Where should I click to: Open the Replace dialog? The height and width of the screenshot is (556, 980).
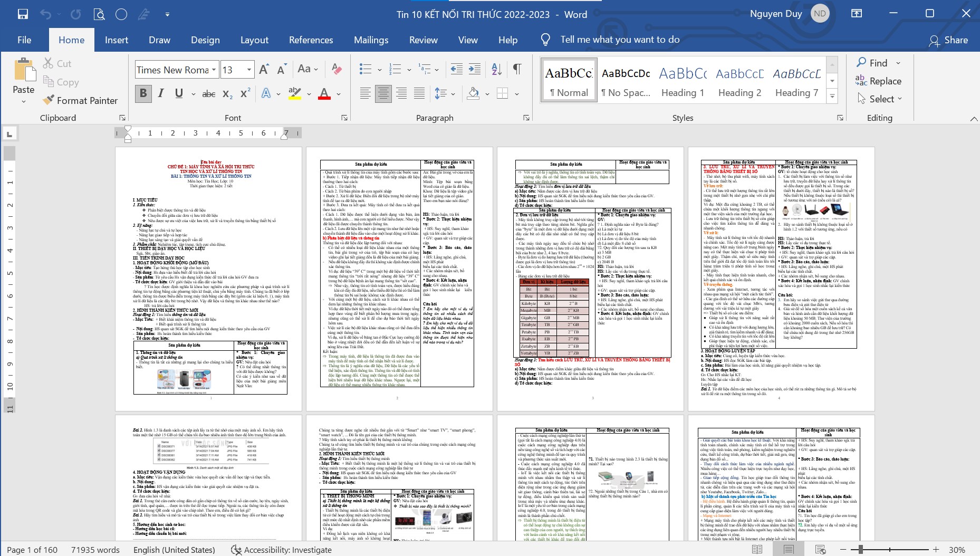point(878,81)
